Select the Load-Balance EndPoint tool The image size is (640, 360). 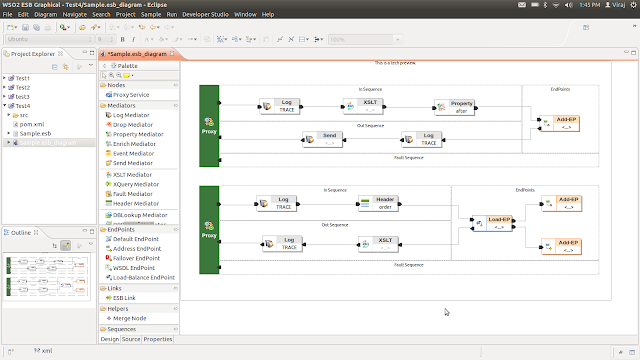point(140,278)
